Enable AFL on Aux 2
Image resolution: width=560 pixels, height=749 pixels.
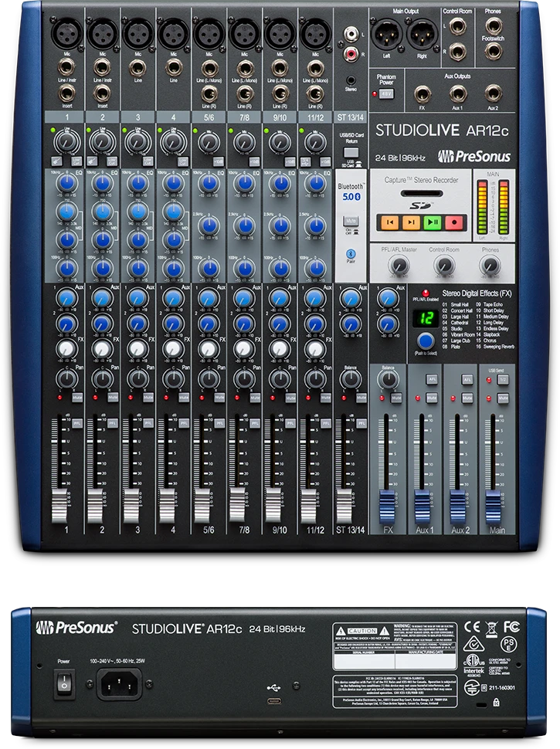click(467, 379)
